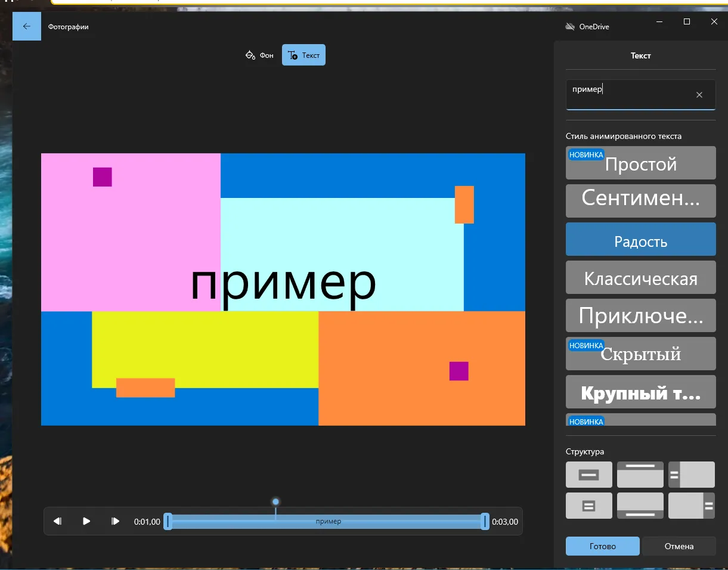Image resolution: width=728 pixels, height=570 pixels.
Task: Click Готово to confirm text
Action: point(602,546)
